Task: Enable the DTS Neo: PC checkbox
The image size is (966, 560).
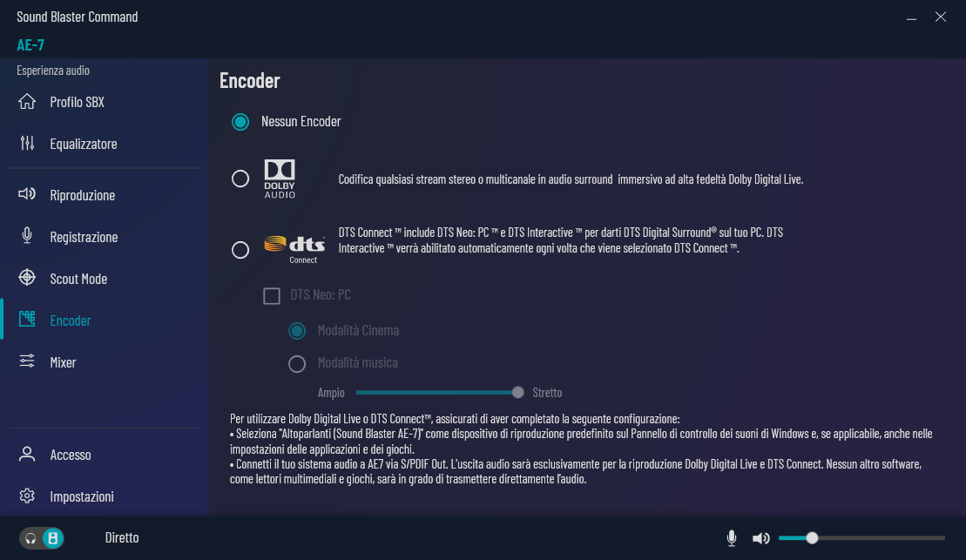Action: click(272, 296)
